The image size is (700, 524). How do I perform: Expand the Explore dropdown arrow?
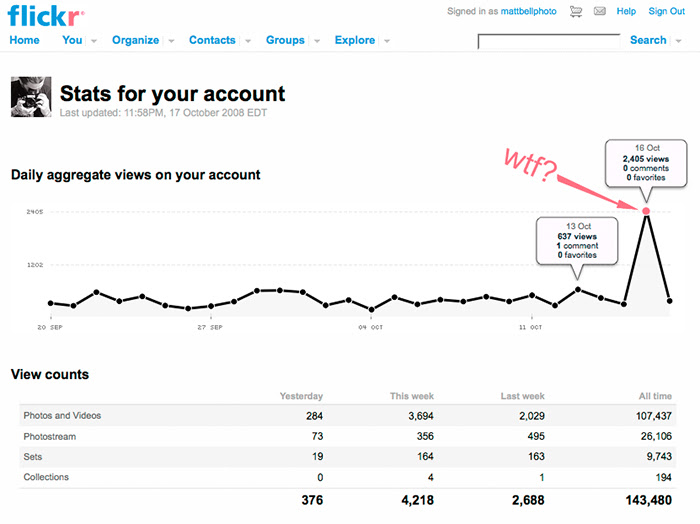click(387, 41)
